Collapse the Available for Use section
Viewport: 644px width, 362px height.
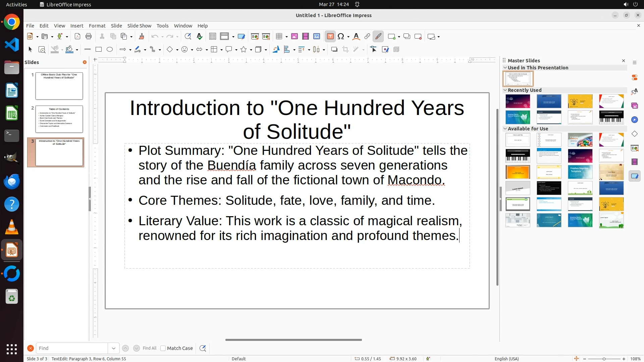pyautogui.click(x=505, y=129)
